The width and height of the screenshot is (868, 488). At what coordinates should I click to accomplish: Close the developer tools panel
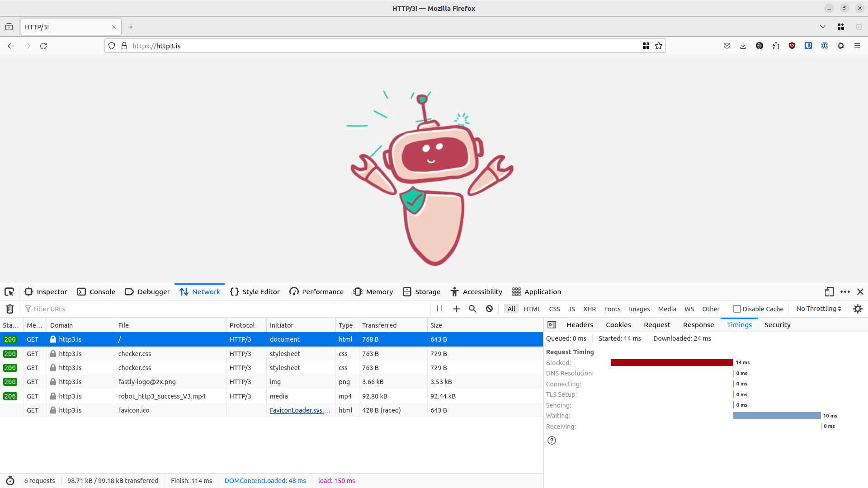pos(860,292)
